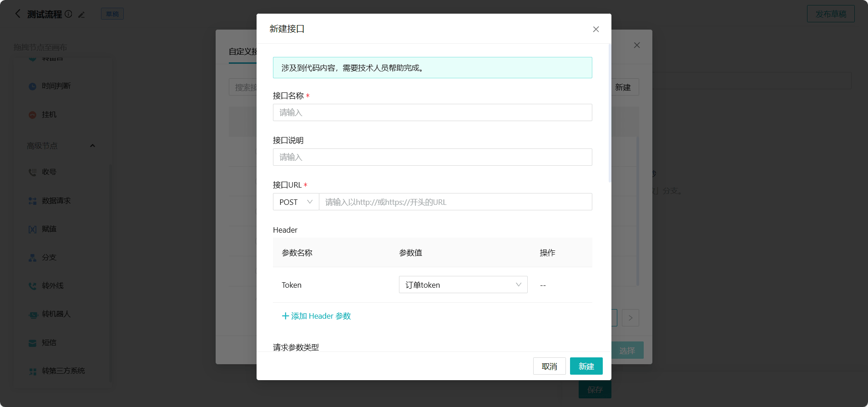
Task: Close the background 自定义接口 panel
Action: 637,45
